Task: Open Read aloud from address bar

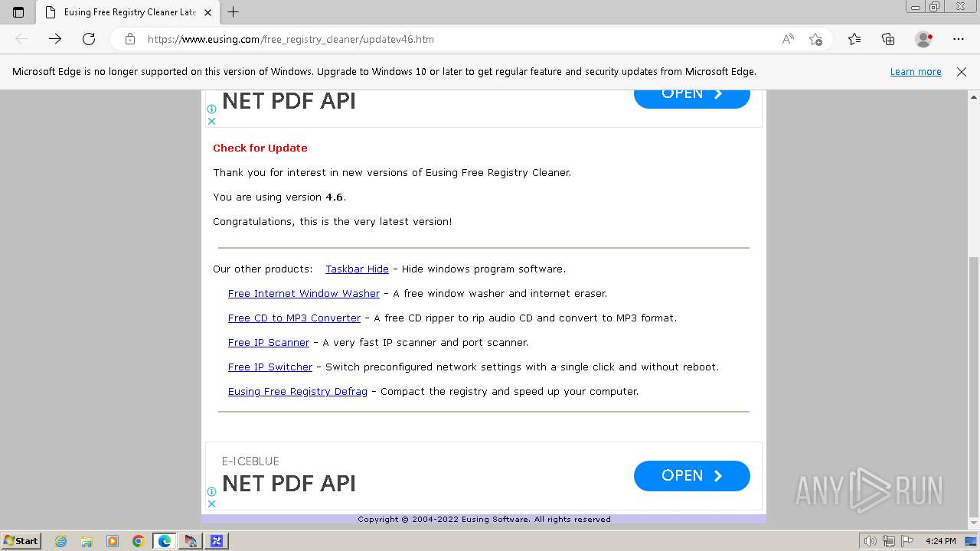Action: point(788,39)
